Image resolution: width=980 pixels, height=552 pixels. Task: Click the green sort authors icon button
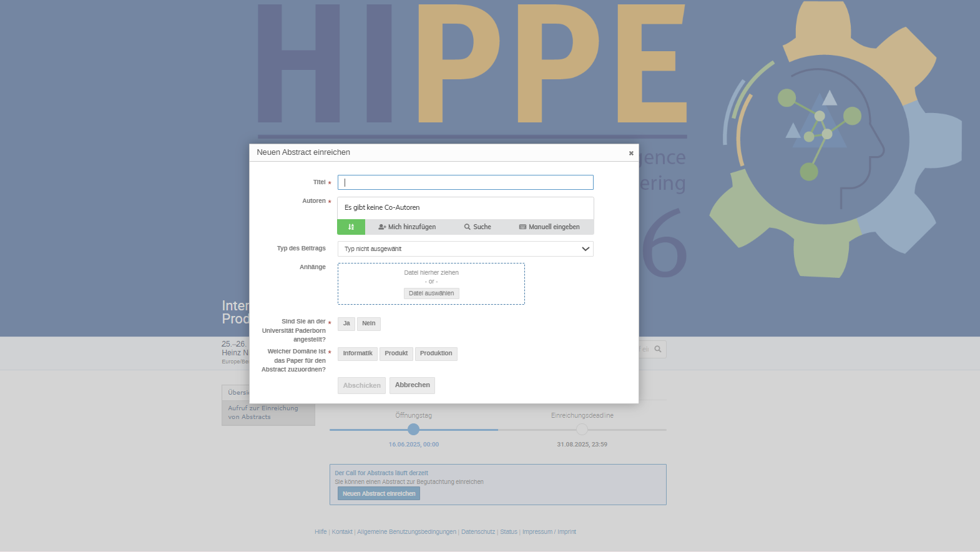pyautogui.click(x=351, y=227)
